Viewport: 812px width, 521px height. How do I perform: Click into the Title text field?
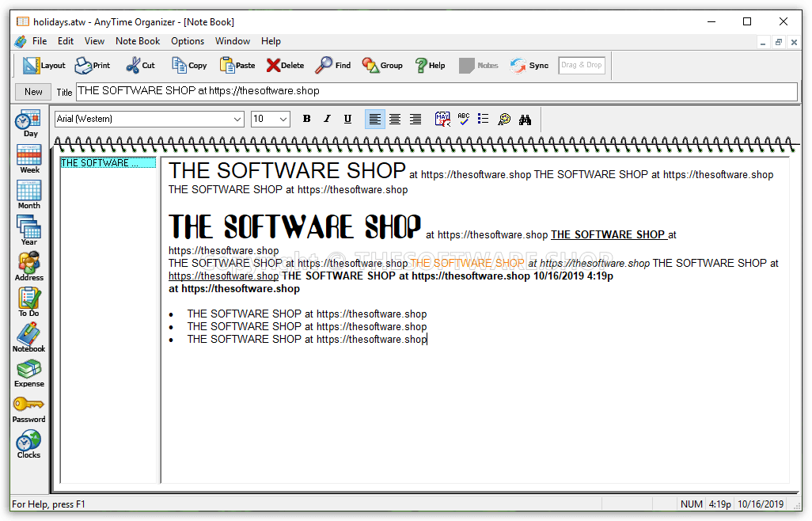click(x=437, y=91)
